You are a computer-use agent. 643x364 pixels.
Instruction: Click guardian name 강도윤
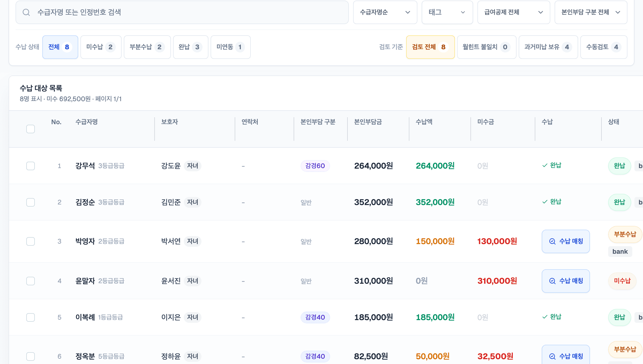(x=171, y=166)
